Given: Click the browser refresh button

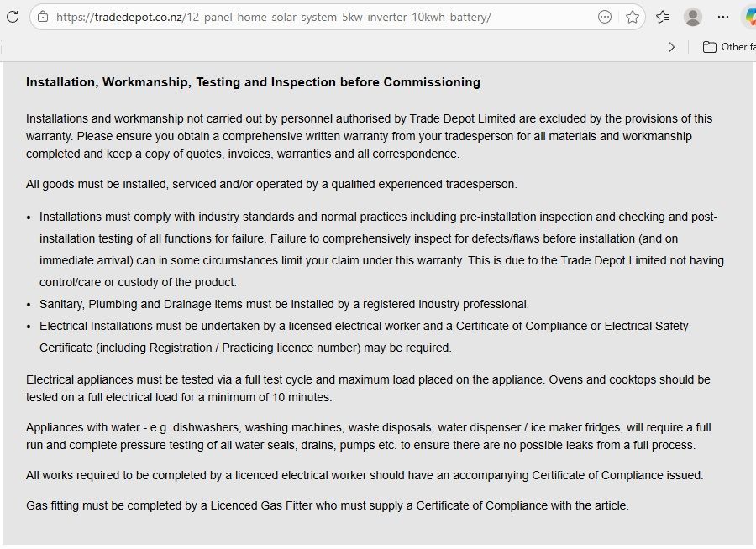Looking at the screenshot, I should pyautogui.click(x=12, y=17).
